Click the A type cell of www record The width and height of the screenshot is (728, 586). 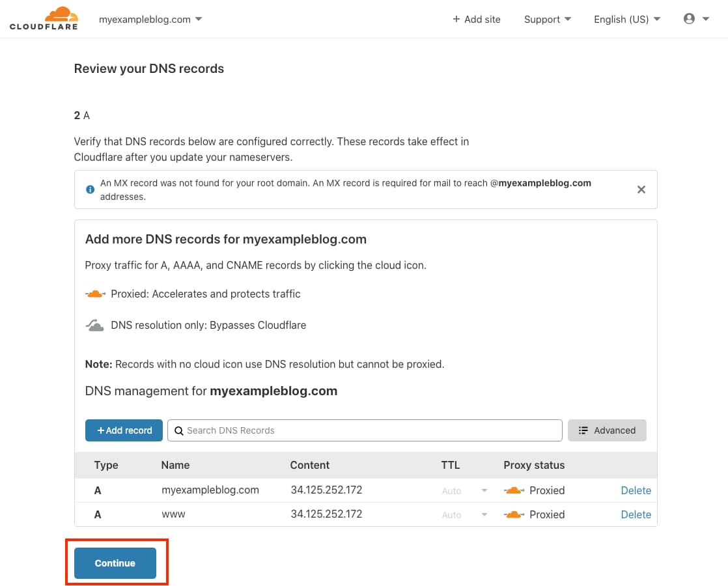tap(98, 514)
